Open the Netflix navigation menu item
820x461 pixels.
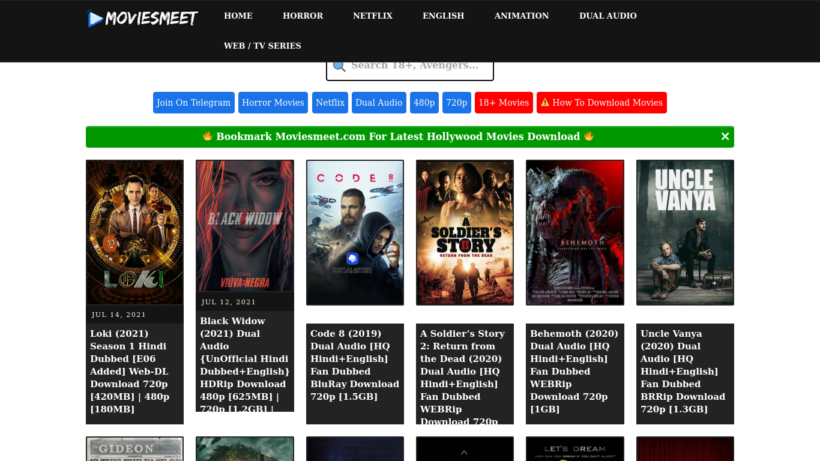pos(372,16)
